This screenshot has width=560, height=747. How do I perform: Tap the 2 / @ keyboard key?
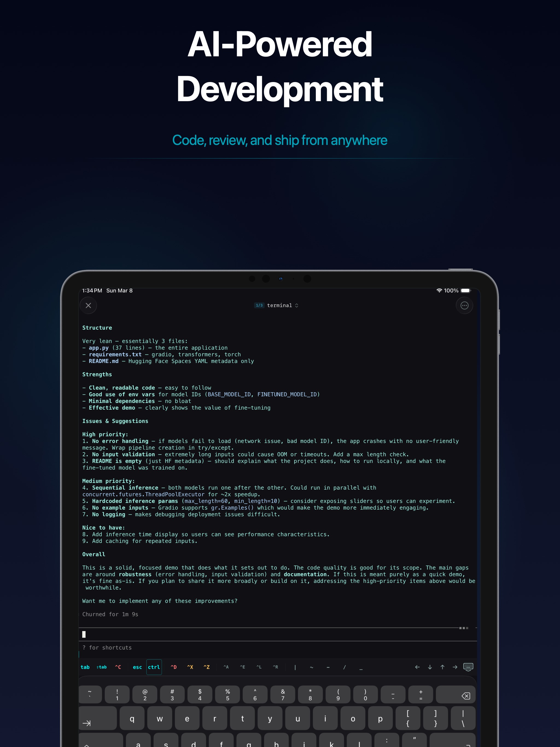145,694
